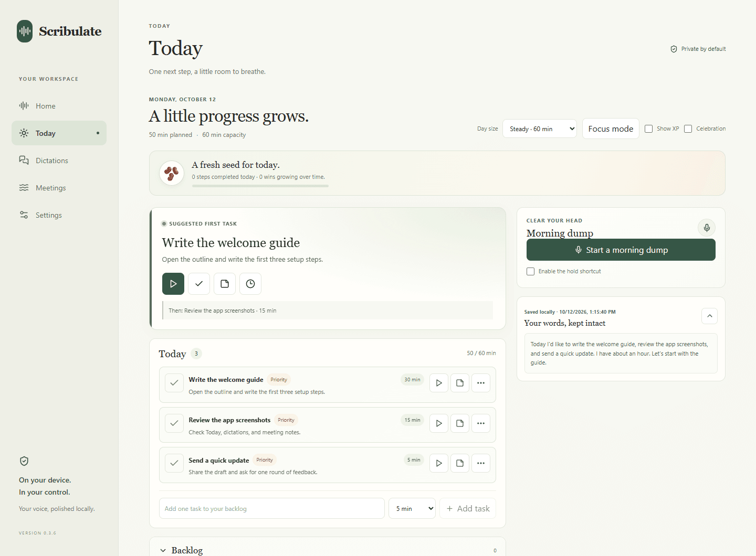The image size is (756, 556).
Task: Tick Enable the hold shortcut checkbox
Action: click(531, 272)
